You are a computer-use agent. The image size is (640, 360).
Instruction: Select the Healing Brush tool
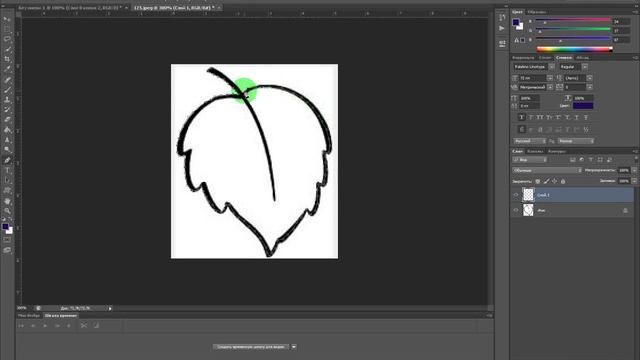point(7,80)
